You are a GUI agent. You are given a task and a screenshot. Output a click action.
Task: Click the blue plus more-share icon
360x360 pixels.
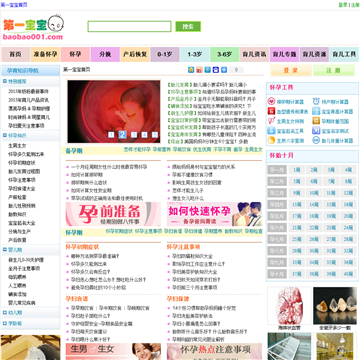point(224,70)
